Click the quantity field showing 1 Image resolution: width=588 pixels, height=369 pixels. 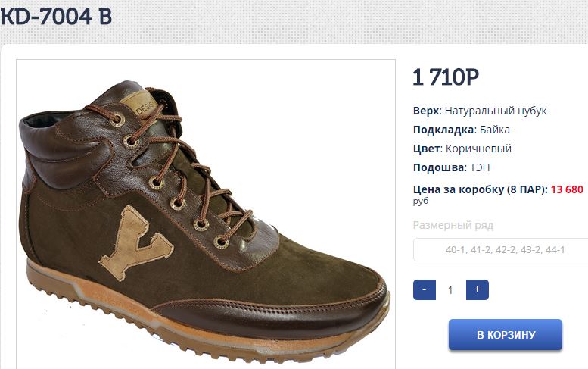(450, 289)
